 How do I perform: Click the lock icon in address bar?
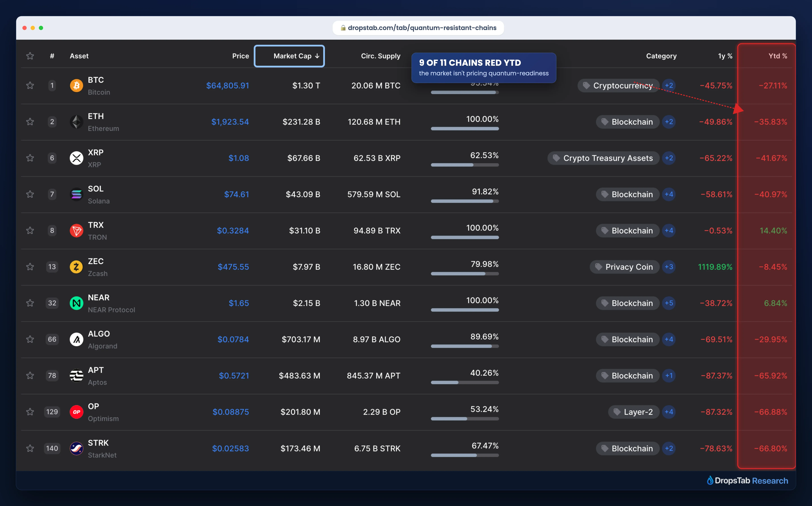coord(343,28)
